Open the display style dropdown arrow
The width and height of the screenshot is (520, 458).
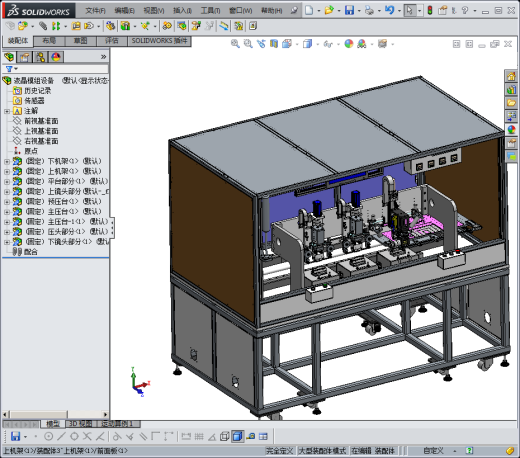[317, 44]
